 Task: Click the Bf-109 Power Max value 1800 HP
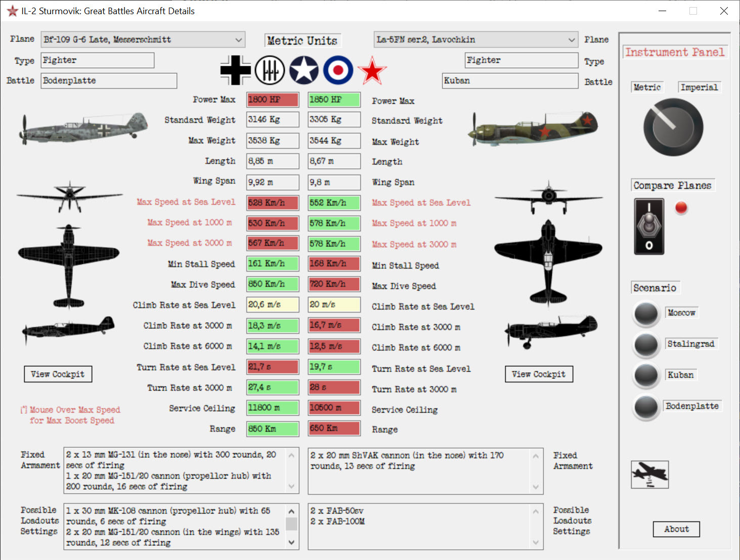[x=273, y=100]
